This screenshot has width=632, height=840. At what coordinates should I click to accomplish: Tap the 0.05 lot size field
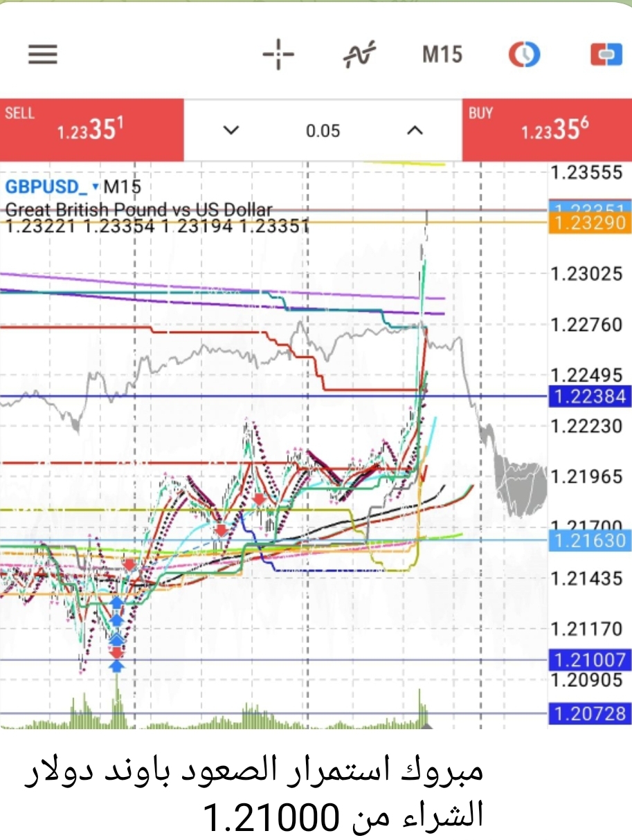point(323,130)
